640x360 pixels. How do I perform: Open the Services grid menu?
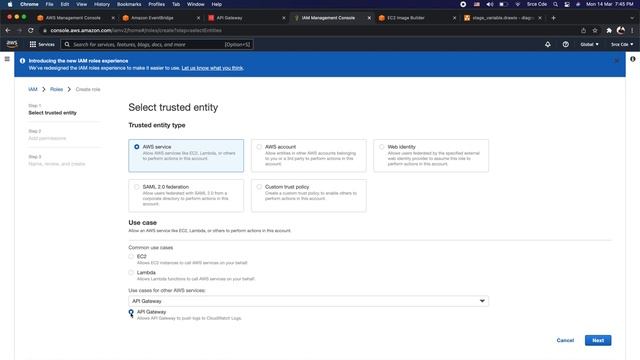click(x=42, y=44)
